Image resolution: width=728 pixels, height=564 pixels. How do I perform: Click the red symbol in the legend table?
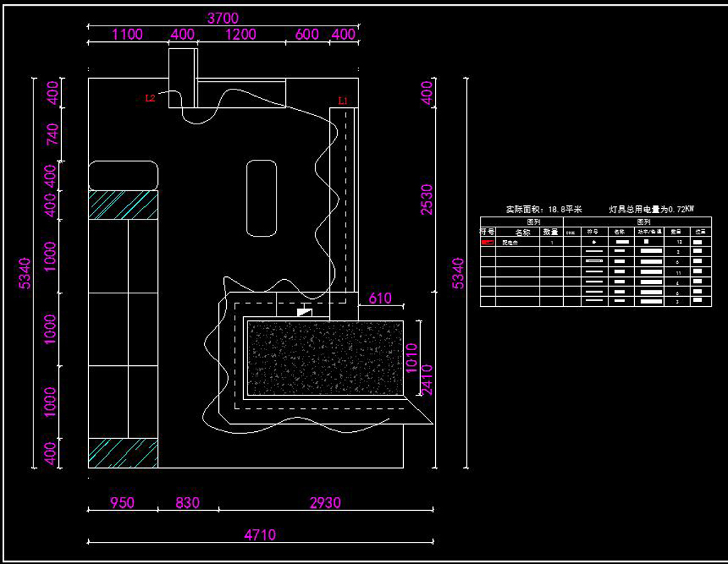[488, 242]
